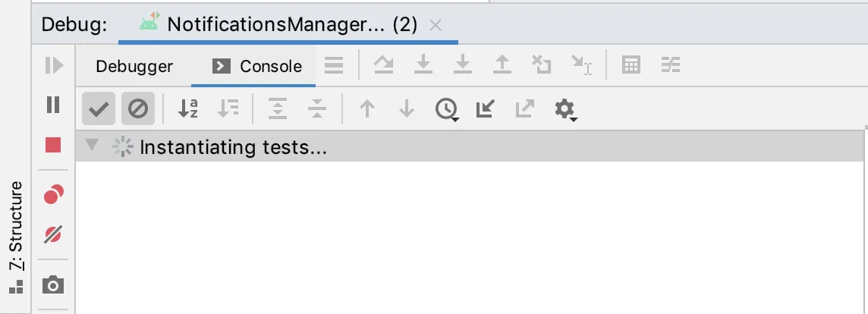Open test runner settings gear menu

point(566,109)
